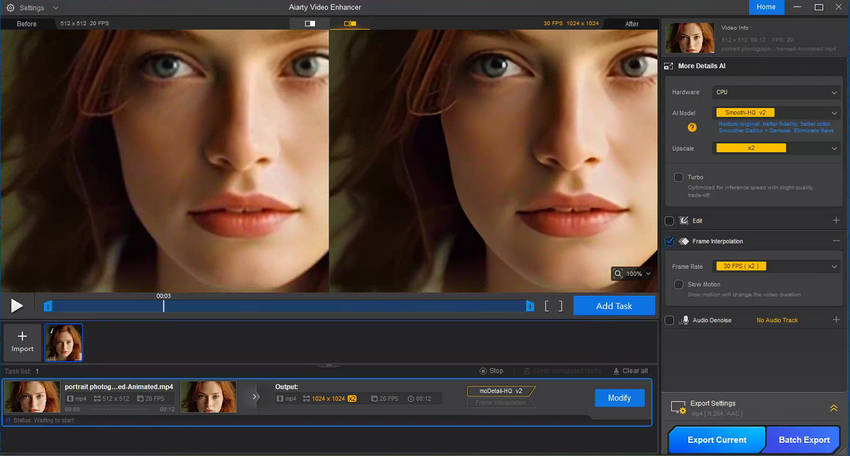
Task: Play the video preview
Action: click(x=17, y=306)
